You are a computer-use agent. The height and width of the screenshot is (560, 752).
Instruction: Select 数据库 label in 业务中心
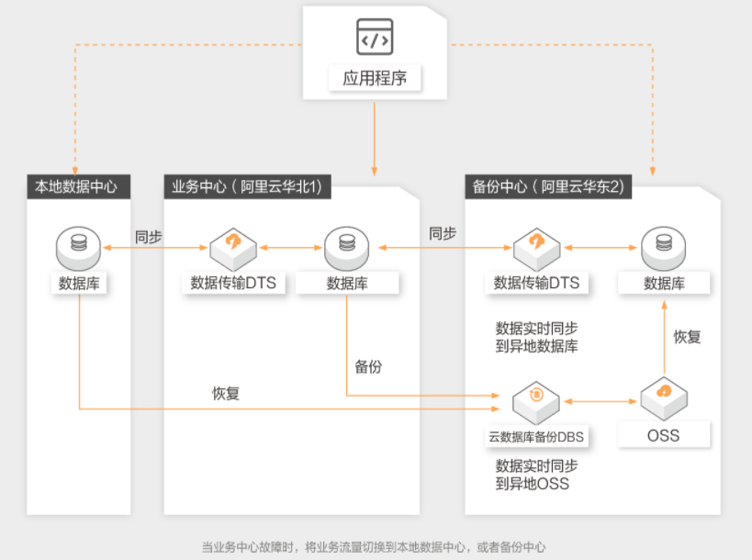point(347,283)
